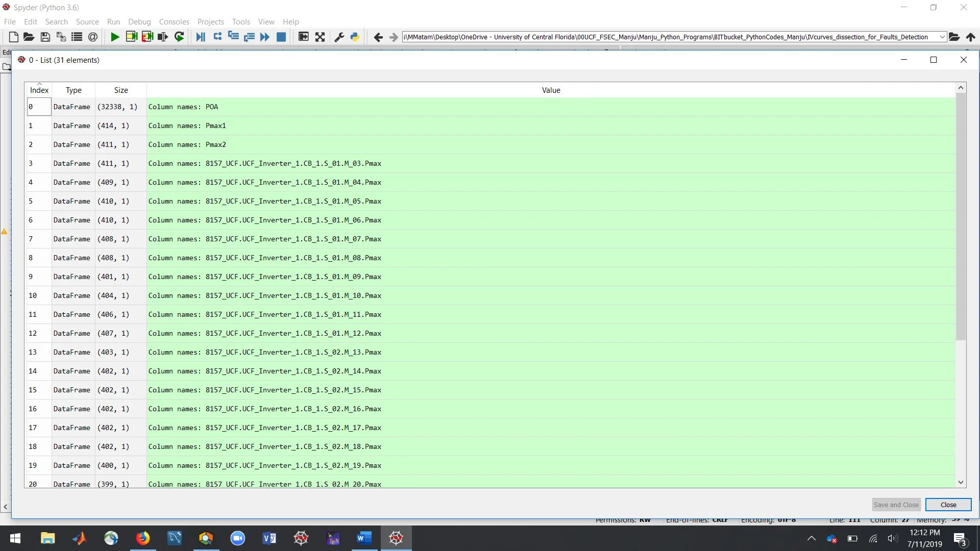980x551 pixels.
Task: Expand the working directory path dropdown
Action: point(942,37)
